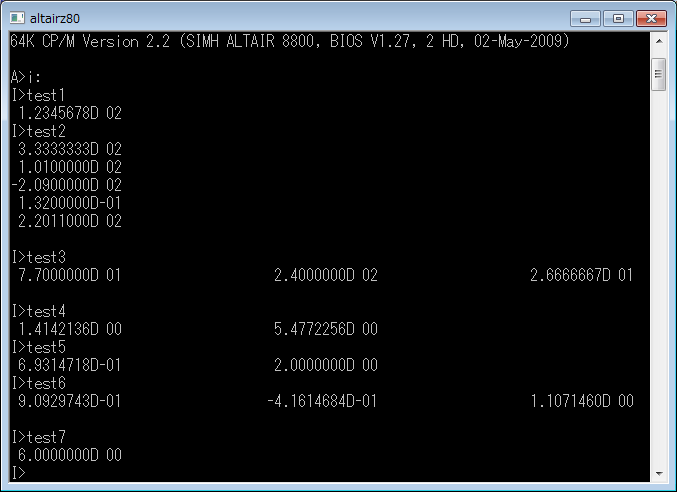Click the vertical scrollbar thumb
677x492 pixels.
tap(659, 74)
